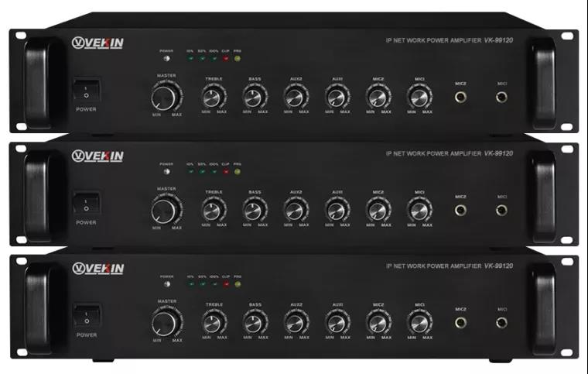This screenshot has width=588, height=374.
Task: Click the yellow PRG indicator LED on bottom amplifier
Action: tap(238, 284)
